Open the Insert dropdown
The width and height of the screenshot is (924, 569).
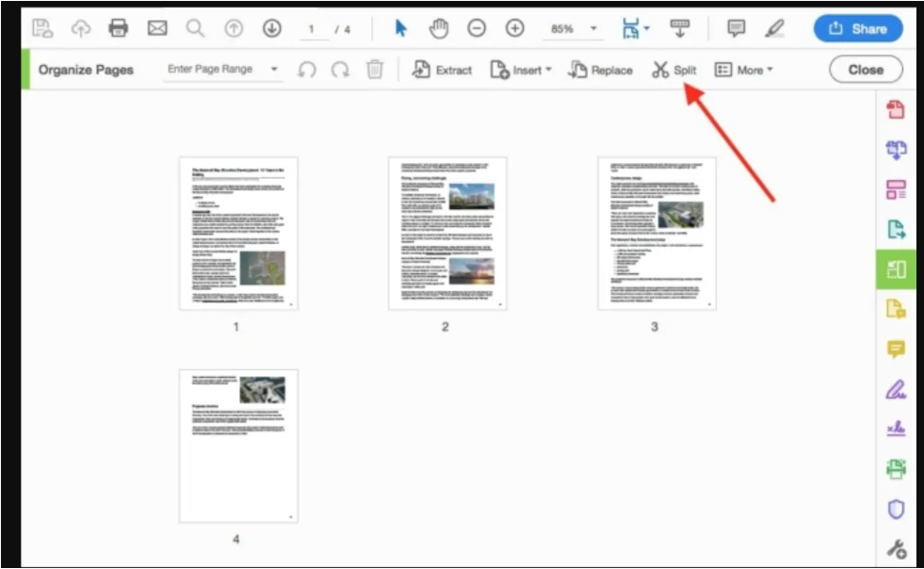click(521, 69)
